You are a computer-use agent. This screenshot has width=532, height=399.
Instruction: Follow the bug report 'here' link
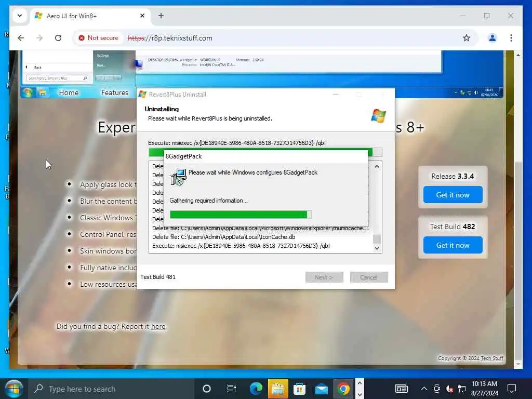158,326
